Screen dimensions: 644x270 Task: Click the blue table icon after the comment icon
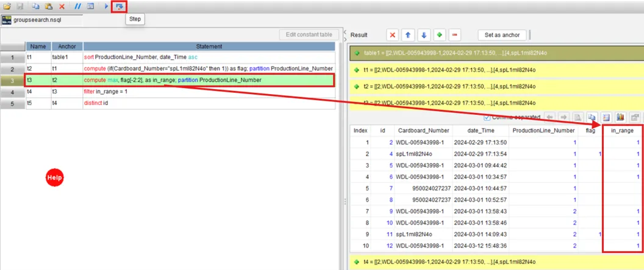(90, 6)
